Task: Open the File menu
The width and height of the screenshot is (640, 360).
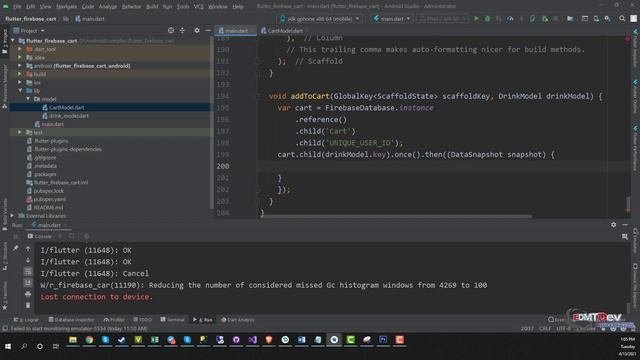Action: click(x=17, y=7)
